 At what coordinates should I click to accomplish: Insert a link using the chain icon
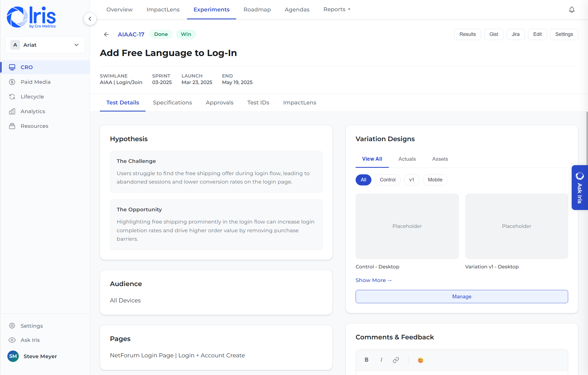click(396, 360)
